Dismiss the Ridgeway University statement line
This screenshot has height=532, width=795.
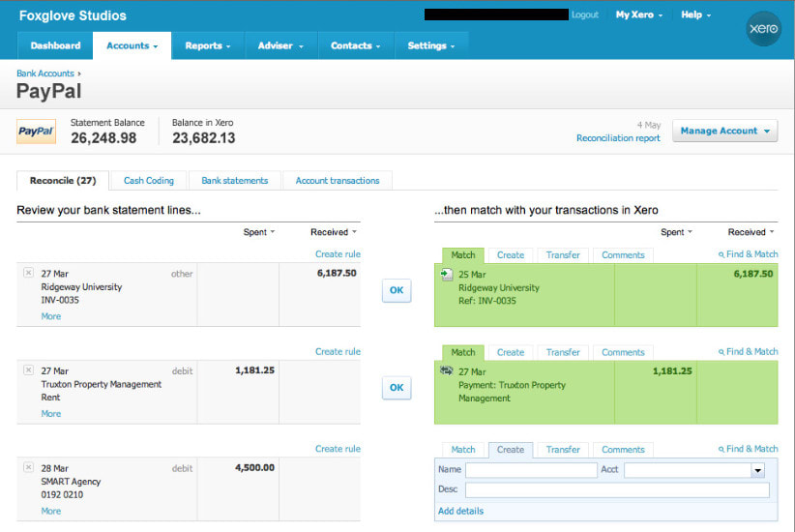point(28,273)
